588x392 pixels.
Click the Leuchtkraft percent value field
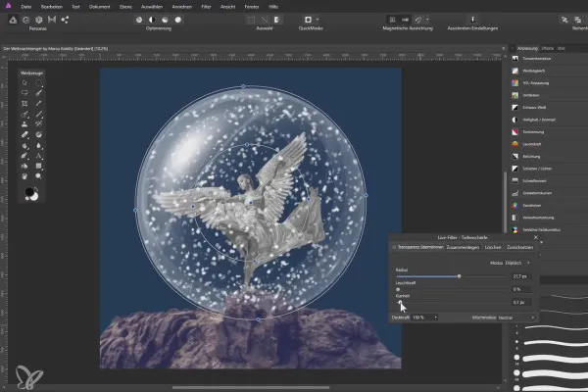click(x=521, y=289)
